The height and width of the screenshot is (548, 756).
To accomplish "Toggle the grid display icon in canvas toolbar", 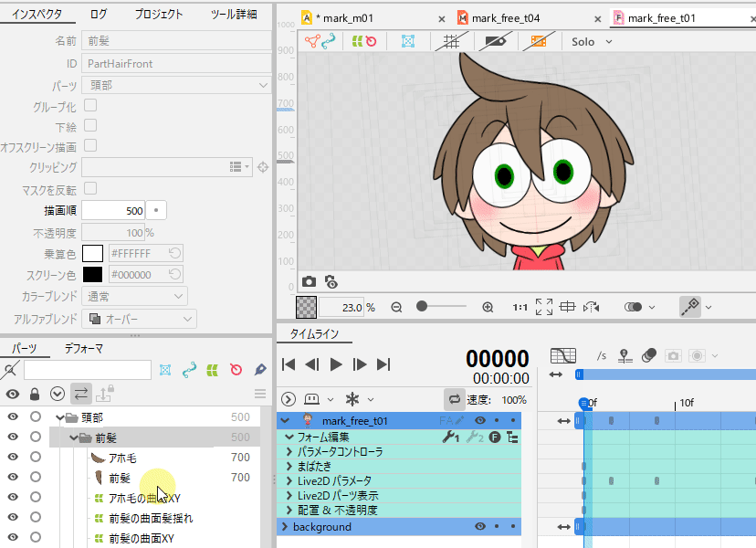I will point(451,41).
